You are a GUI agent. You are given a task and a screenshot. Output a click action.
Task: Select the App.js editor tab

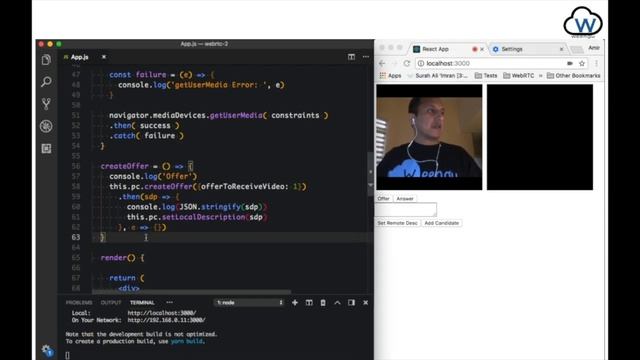pos(79,57)
